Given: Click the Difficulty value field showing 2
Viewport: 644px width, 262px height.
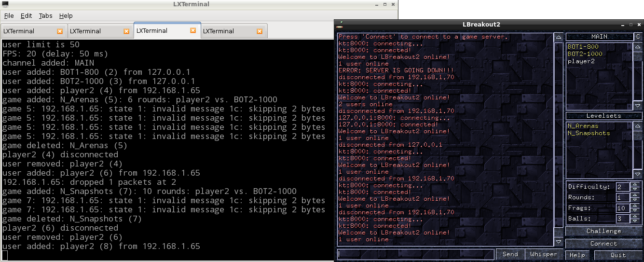Looking at the screenshot, I should (623, 187).
